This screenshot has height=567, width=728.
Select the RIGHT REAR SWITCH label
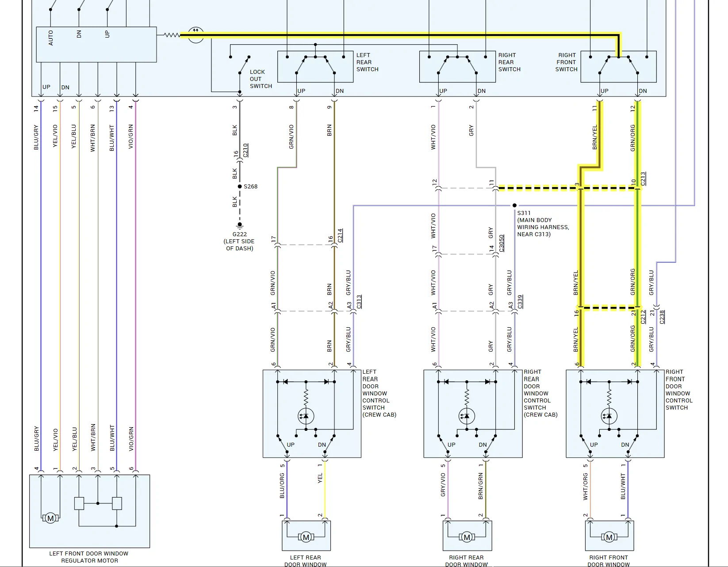point(509,62)
